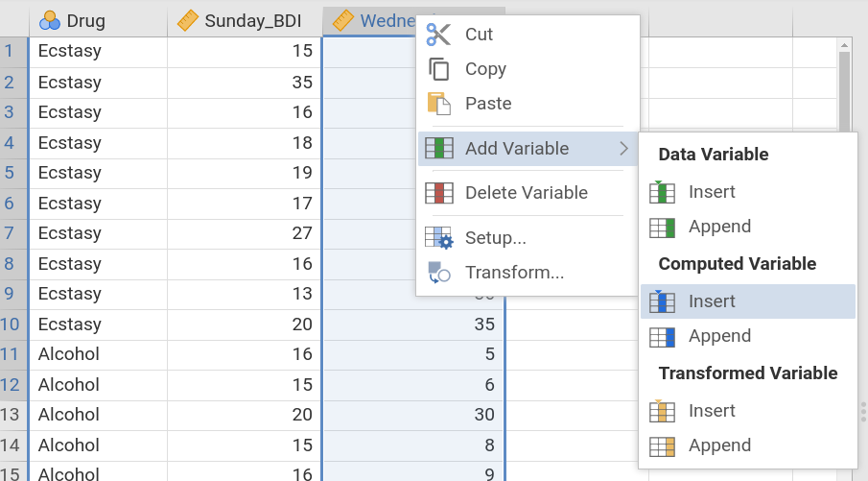The height and width of the screenshot is (481, 868).
Task: Click the Paste clipboard icon
Action: tap(439, 104)
